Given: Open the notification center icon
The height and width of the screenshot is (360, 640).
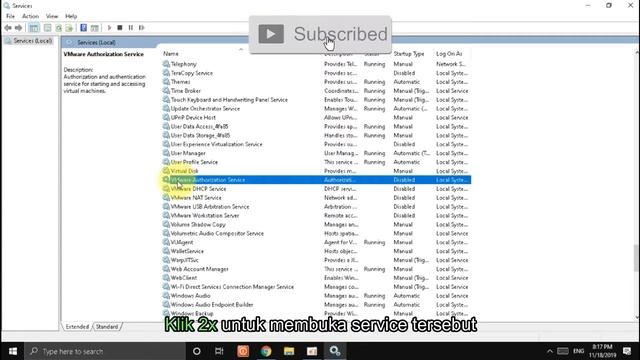Looking at the screenshot, I should click(627, 351).
